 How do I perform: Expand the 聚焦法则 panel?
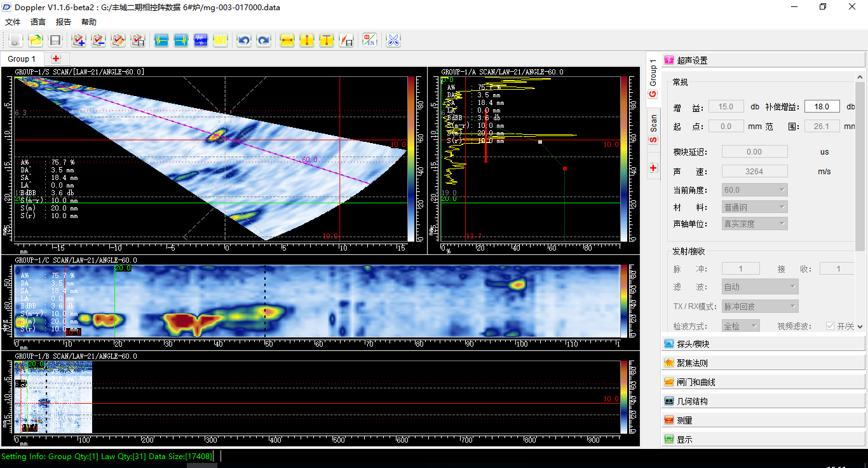(x=763, y=363)
